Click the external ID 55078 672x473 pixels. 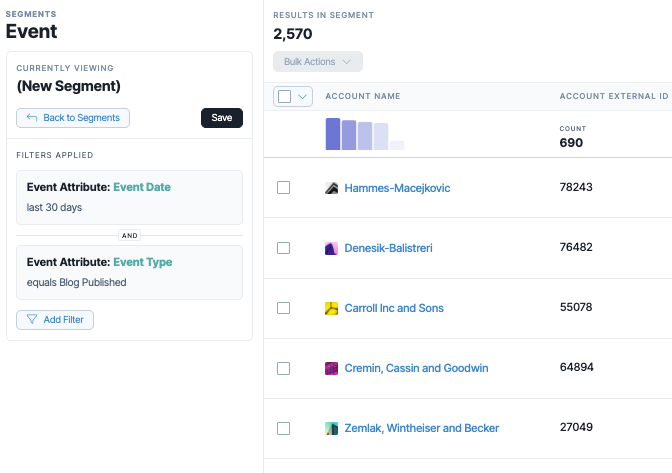pyautogui.click(x=576, y=307)
